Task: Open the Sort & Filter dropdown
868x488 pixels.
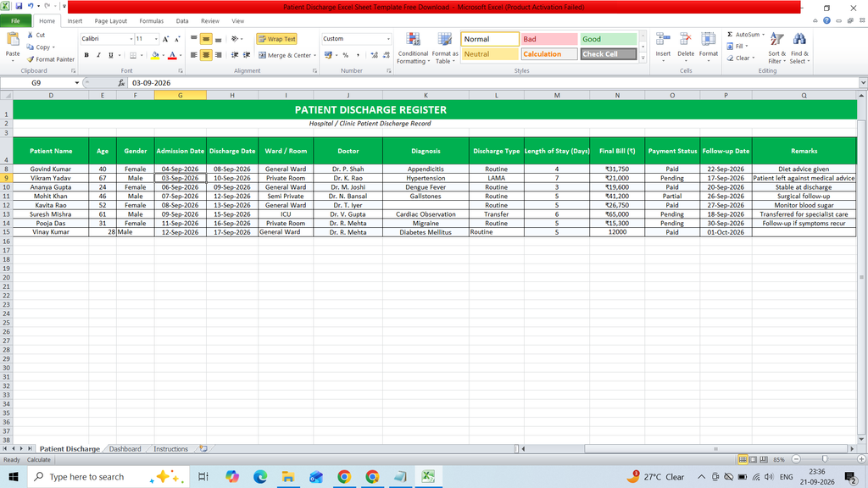Action: pos(776,47)
